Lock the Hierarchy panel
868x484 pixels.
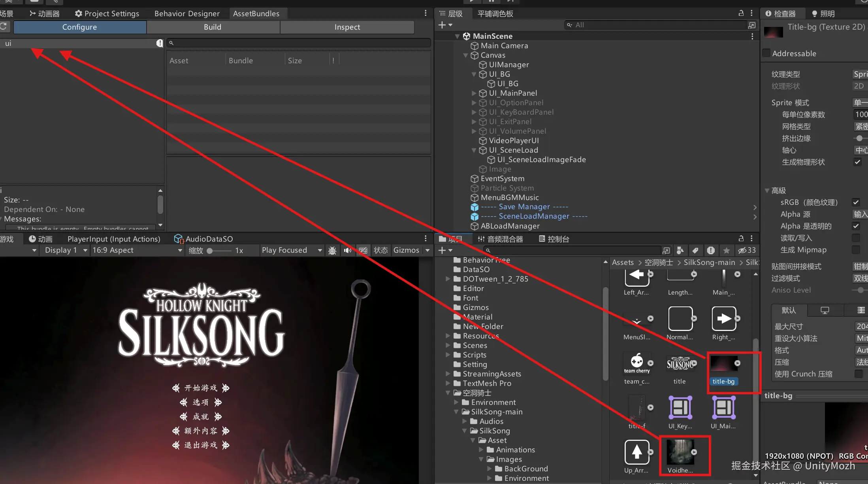click(x=741, y=13)
